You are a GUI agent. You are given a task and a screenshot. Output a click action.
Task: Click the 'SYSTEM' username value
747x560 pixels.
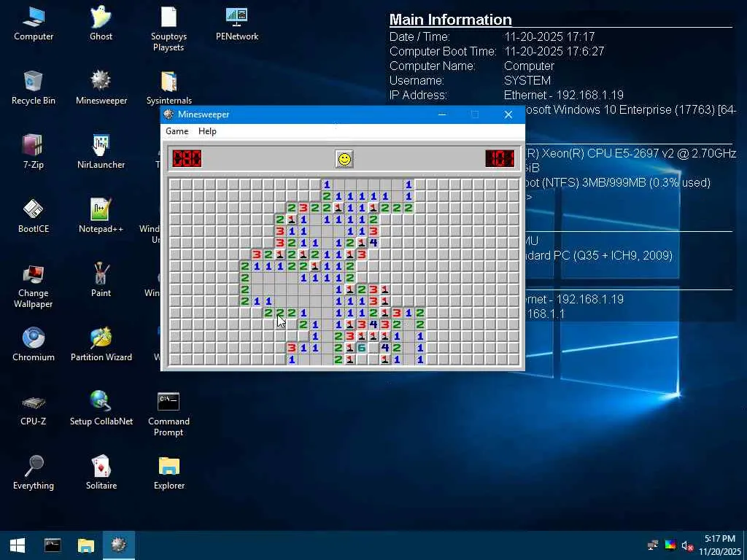[527, 80]
